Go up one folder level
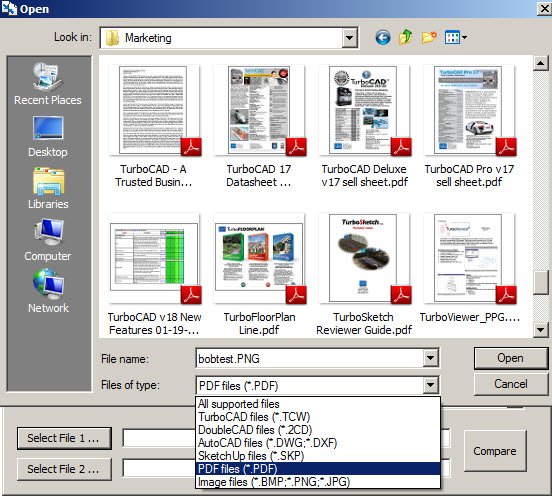The image size is (552, 496). (406, 37)
